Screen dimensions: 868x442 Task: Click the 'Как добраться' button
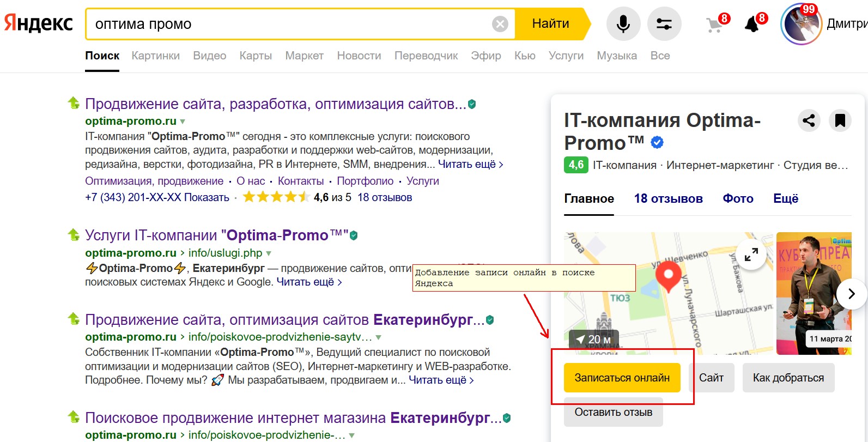[x=788, y=378]
